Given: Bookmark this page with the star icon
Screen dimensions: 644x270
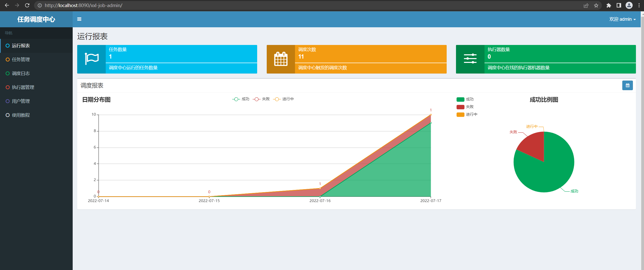Looking at the screenshot, I should (596, 5).
